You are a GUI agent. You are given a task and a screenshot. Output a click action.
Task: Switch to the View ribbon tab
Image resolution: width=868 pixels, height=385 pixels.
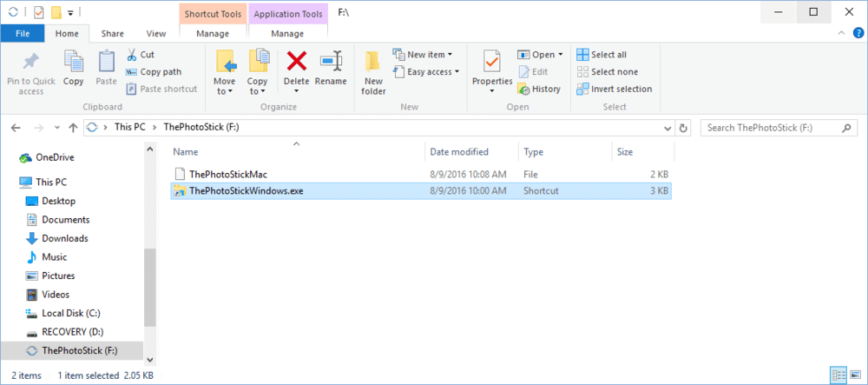pyautogui.click(x=156, y=34)
